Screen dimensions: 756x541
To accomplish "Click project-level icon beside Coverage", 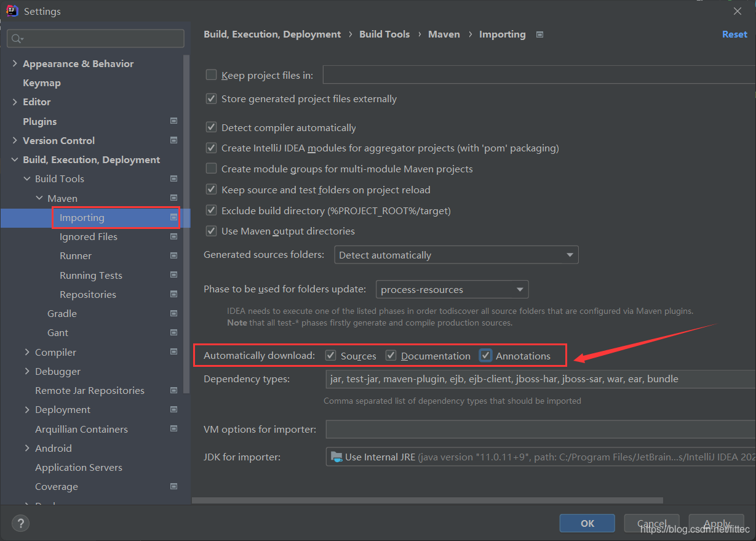I will 173,486.
